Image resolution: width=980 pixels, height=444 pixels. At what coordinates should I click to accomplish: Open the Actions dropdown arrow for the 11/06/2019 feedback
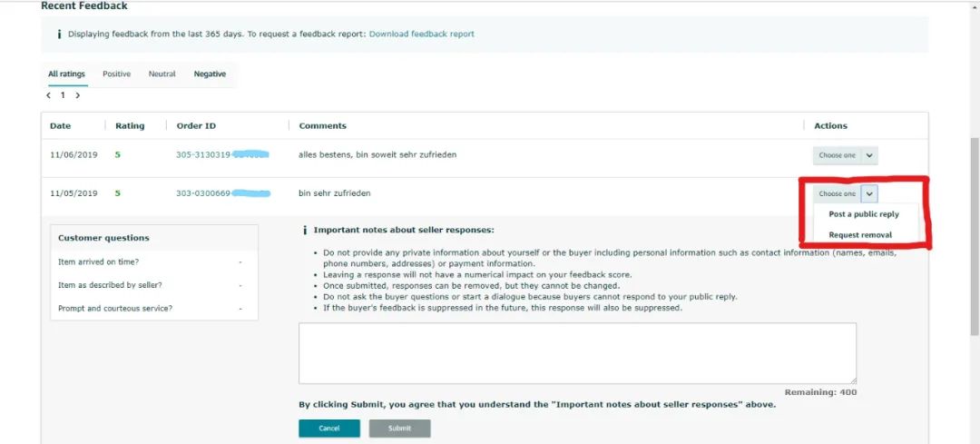pyautogui.click(x=869, y=155)
